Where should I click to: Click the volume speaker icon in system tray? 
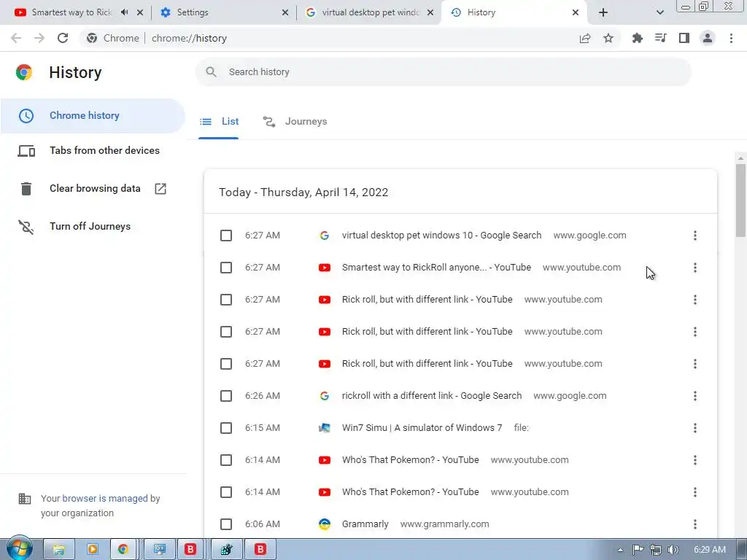tap(673, 550)
